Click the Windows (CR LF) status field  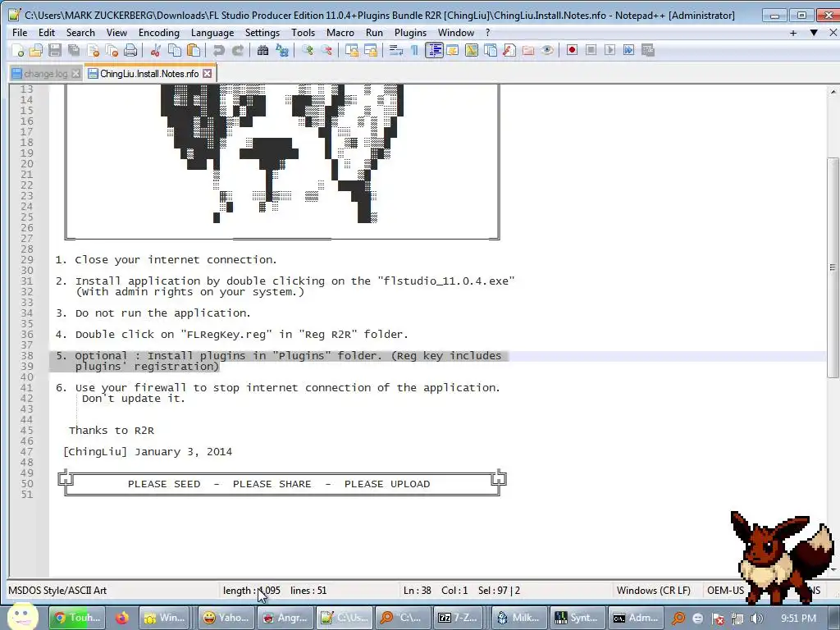click(x=654, y=591)
